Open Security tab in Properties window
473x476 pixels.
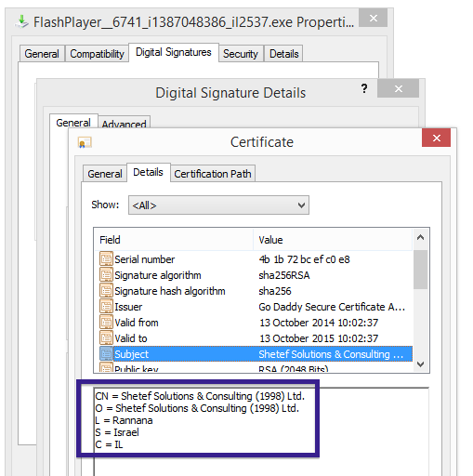pos(241,54)
